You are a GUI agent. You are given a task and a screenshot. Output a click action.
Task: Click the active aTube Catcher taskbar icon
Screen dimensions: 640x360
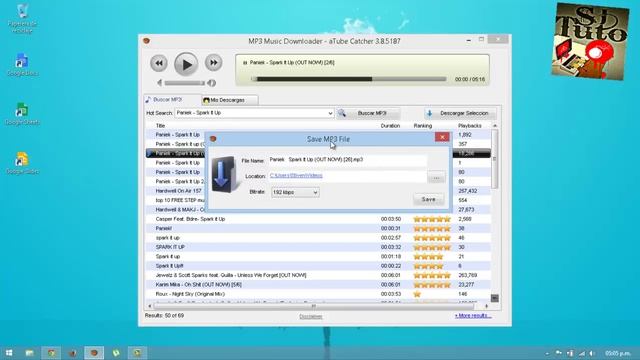click(94, 353)
